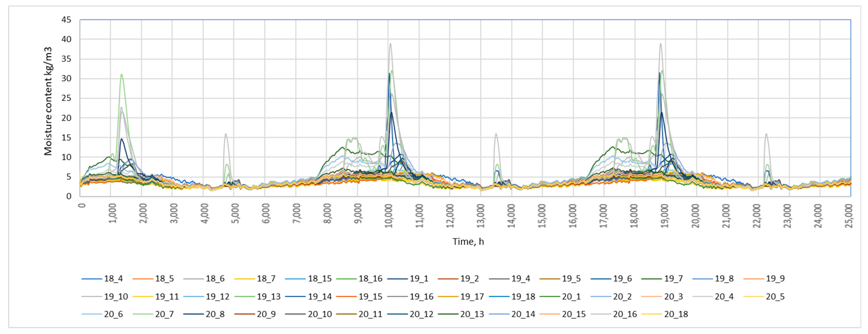868x334 pixels.
Task: Click the 10,000 tick label on x-axis
Action: [389, 216]
